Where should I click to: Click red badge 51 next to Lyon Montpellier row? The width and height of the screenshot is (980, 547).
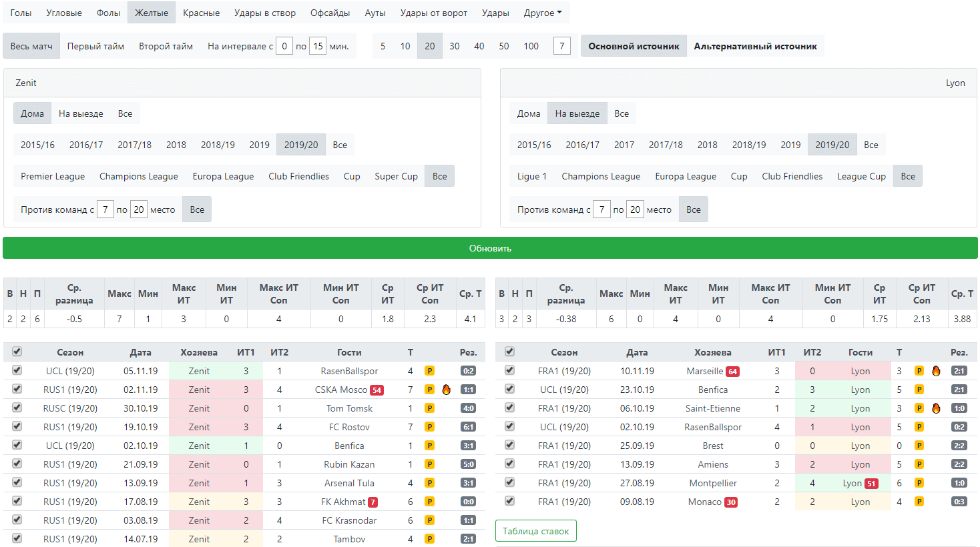pyautogui.click(x=871, y=484)
